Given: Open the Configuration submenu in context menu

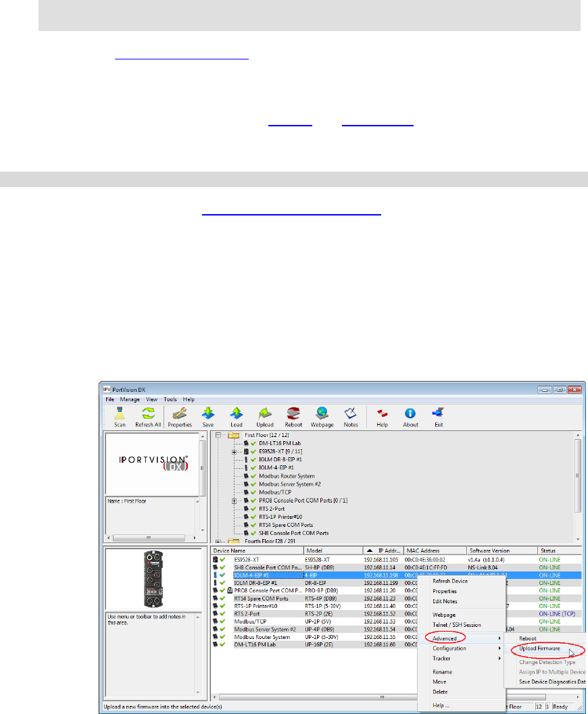Looking at the screenshot, I should pyautogui.click(x=462, y=648).
